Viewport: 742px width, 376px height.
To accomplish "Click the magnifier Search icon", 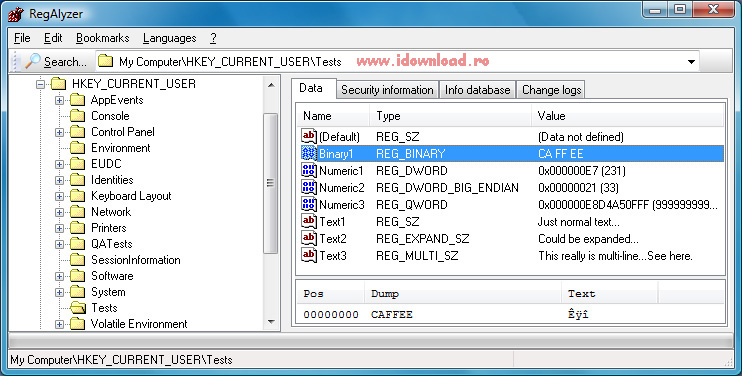I will tap(33, 61).
